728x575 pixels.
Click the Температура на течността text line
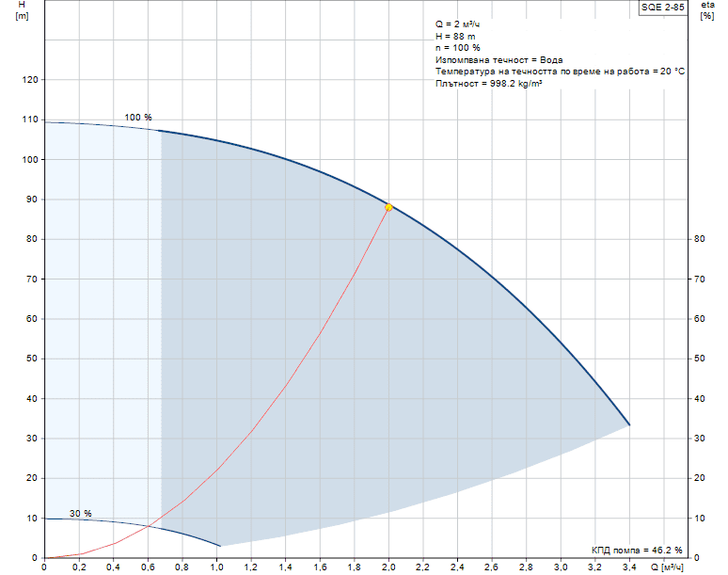[x=560, y=72]
